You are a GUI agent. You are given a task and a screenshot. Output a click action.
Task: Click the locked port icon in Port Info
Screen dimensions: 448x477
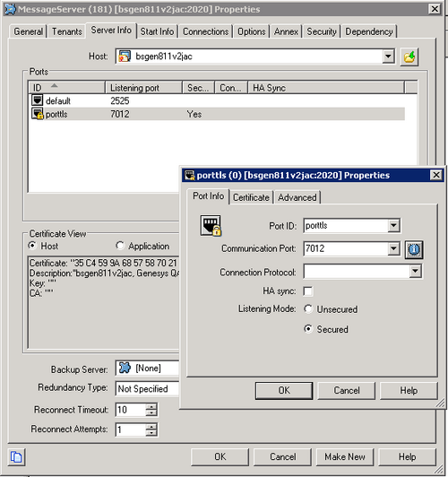[x=211, y=225]
